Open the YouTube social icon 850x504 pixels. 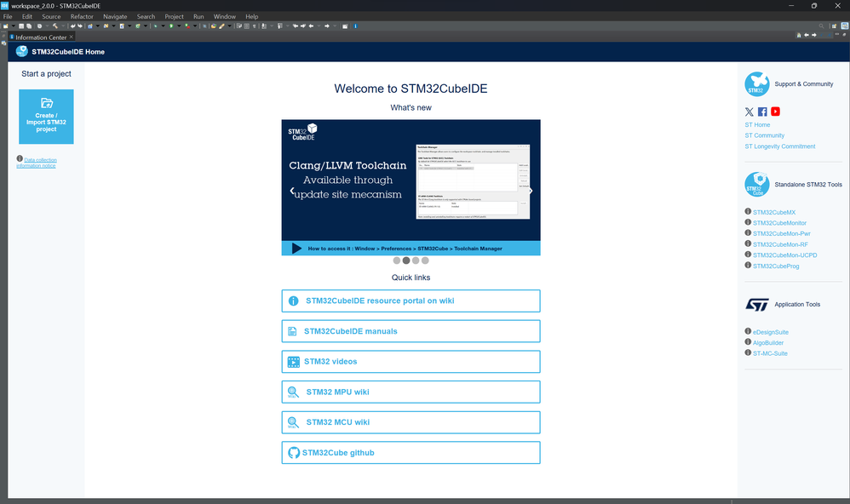click(776, 112)
